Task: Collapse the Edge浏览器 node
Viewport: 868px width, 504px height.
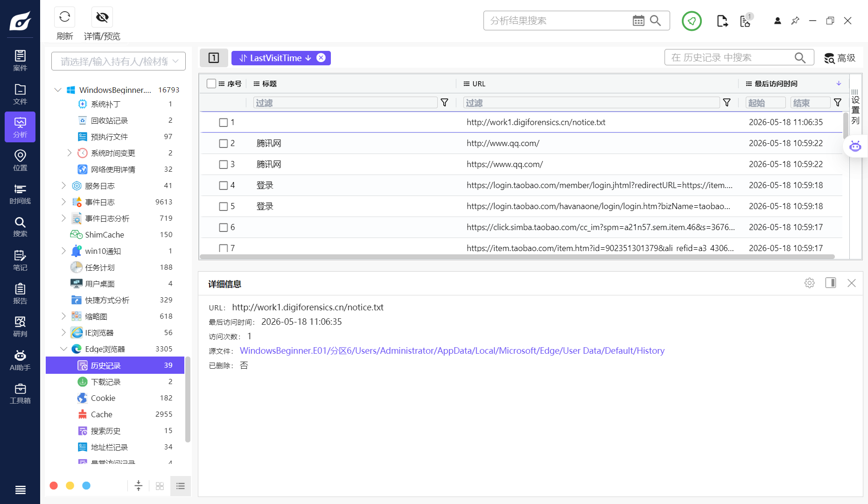Action: 63,349
